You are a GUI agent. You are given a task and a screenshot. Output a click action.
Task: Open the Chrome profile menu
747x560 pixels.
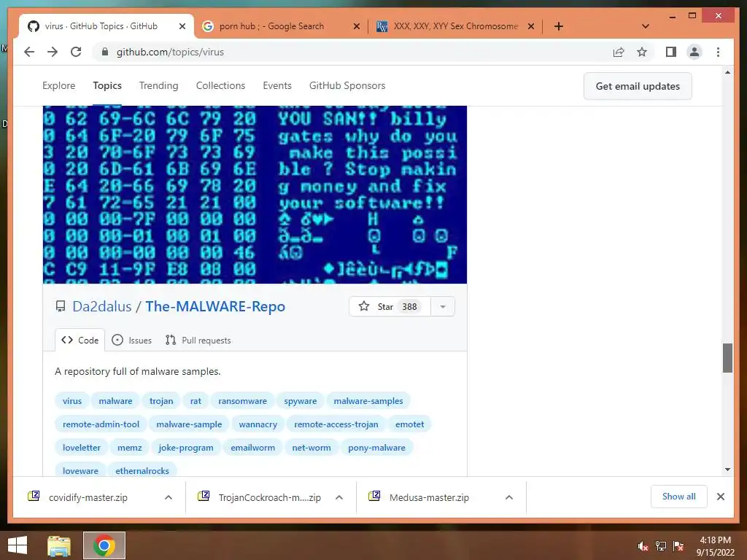click(x=694, y=52)
